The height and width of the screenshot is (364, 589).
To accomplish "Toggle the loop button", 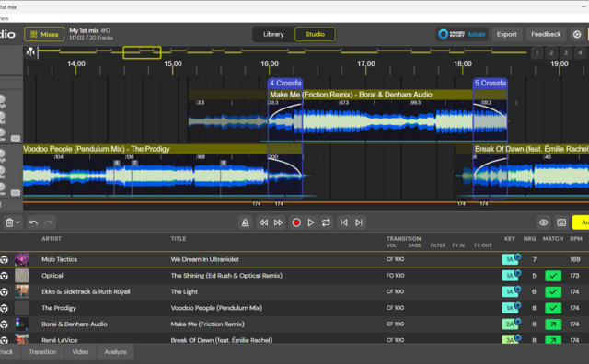I will (x=326, y=222).
